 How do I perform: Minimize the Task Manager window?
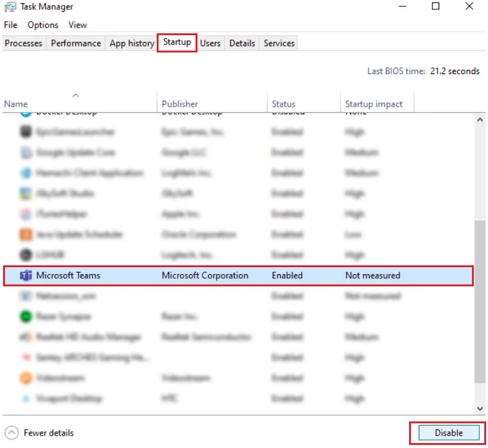coord(403,7)
